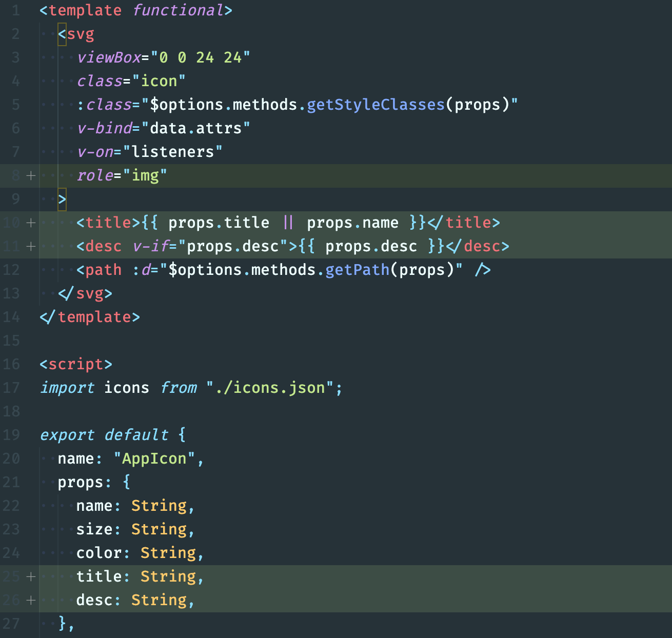Click the diff '+' marker beside line 26

click(31, 600)
